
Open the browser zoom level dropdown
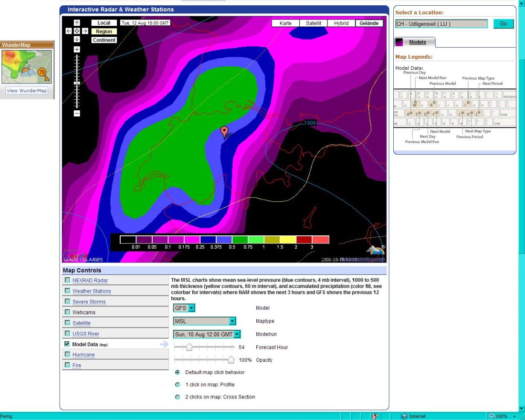pos(514,416)
